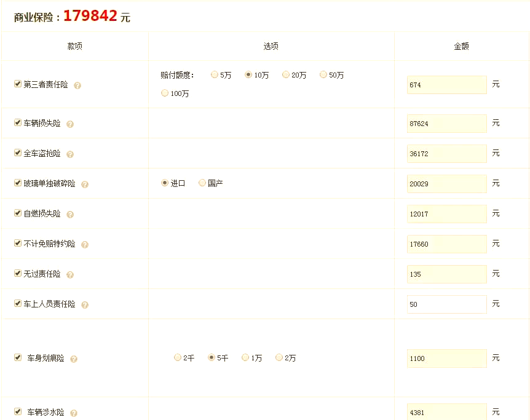Click the 商业保险 heading text
The width and height of the screenshot is (530, 420).
[33, 17]
